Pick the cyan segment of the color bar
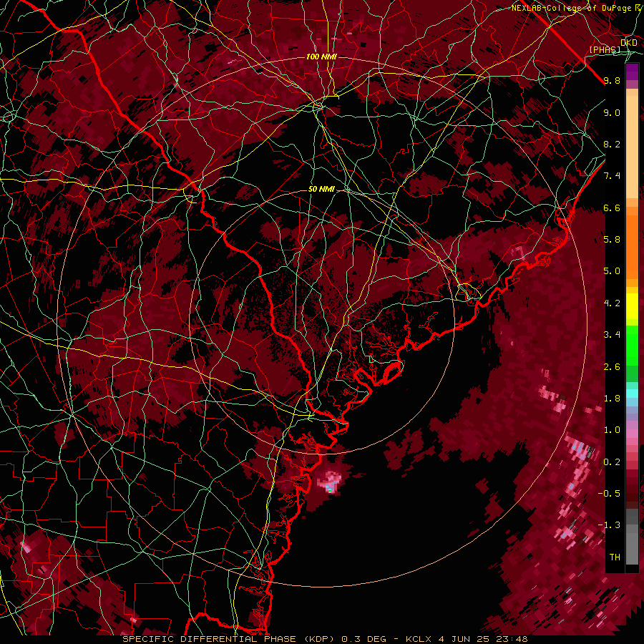 click(632, 394)
